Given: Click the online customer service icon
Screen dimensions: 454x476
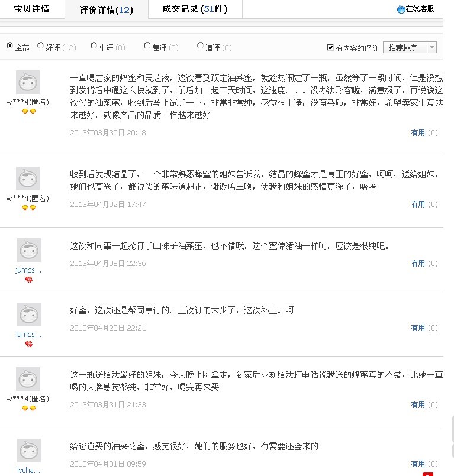Looking at the screenshot, I should click(x=401, y=9).
